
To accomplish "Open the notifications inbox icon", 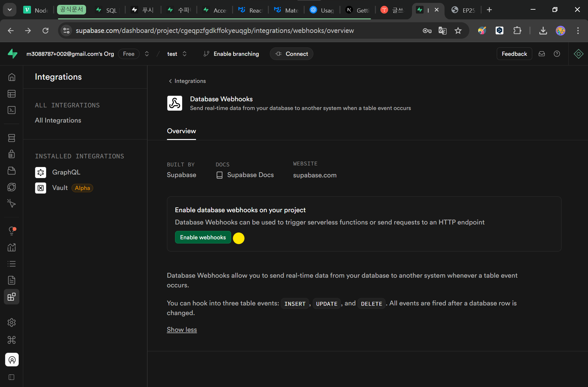I will pos(542,54).
